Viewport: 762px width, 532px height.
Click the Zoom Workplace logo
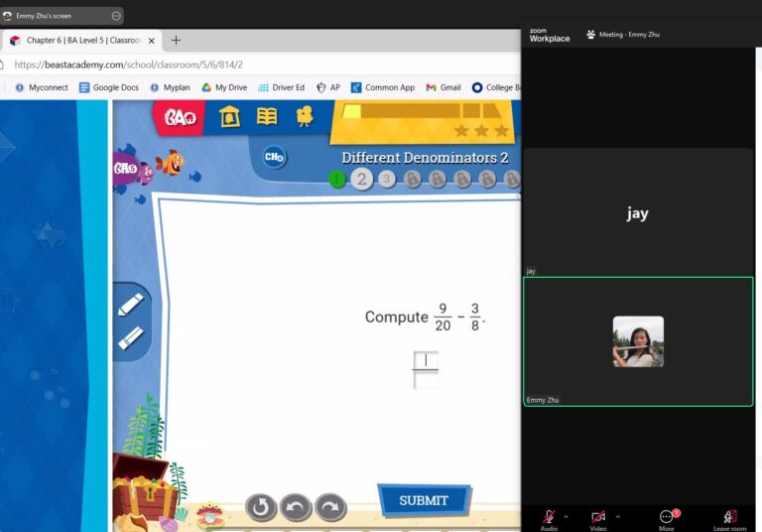pos(549,36)
